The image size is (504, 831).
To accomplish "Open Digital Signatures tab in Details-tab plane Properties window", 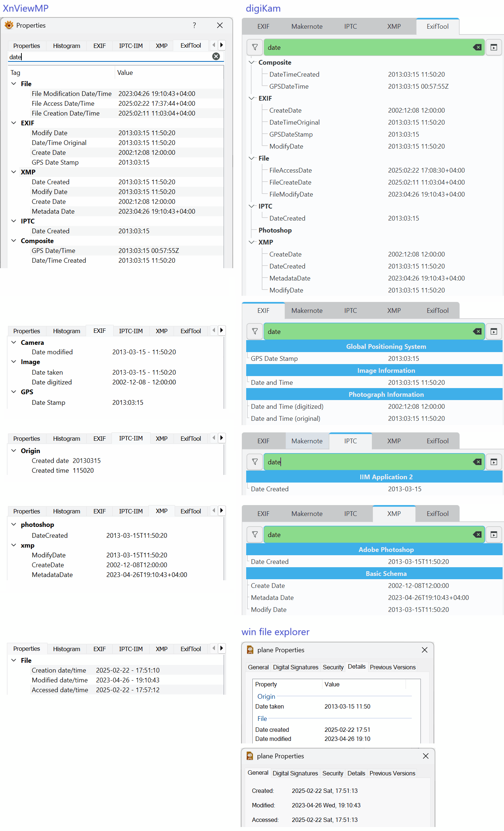I will point(296,667).
